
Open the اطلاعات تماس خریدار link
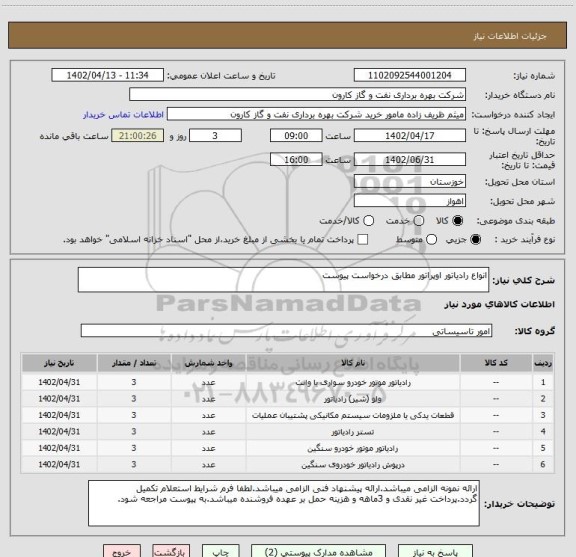tap(123, 115)
